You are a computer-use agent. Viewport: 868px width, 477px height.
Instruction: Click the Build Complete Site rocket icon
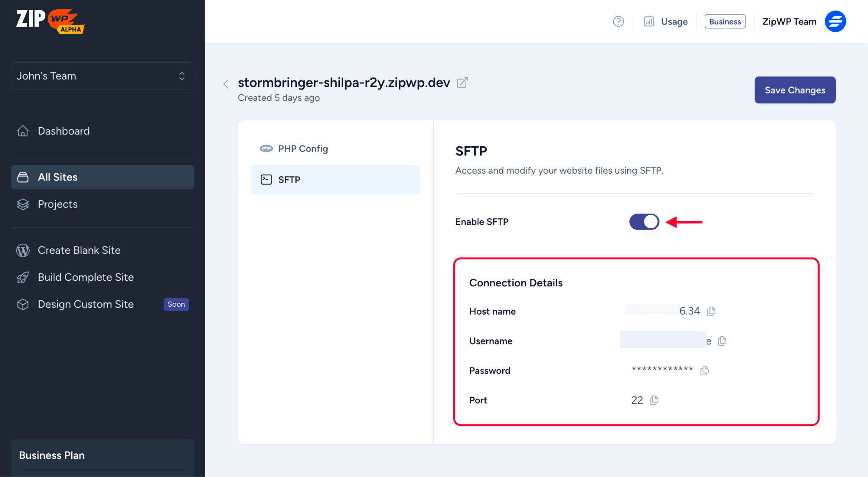pos(22,277)
